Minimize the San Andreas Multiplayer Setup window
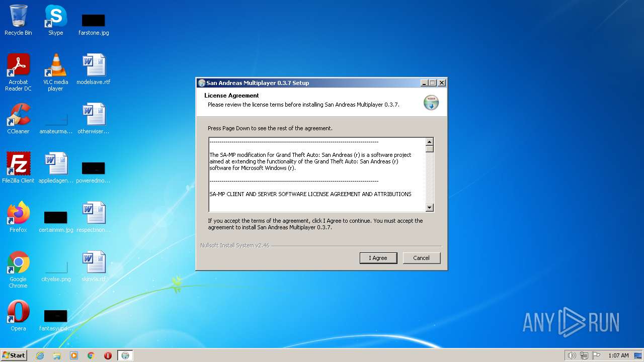 (x=424, y=83)
